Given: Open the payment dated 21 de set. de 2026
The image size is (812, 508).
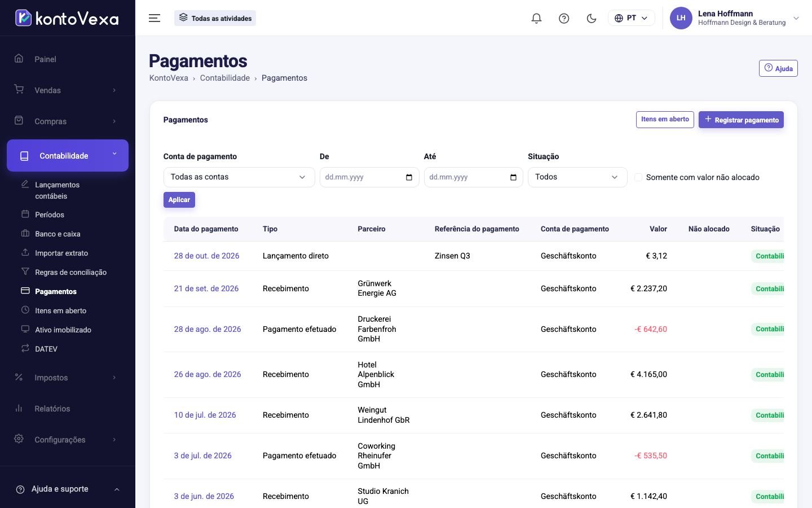Looking at the screenshot, I should coord(206,288).
